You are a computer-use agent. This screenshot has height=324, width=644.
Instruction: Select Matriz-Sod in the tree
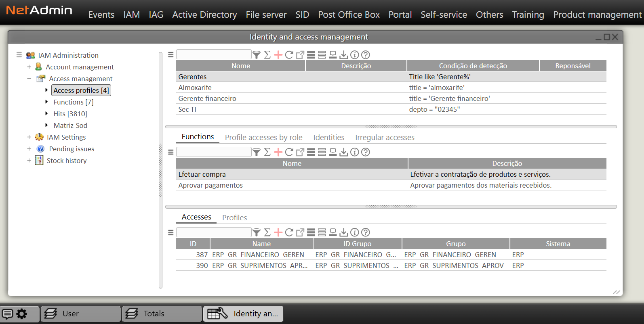pos(70,125)
